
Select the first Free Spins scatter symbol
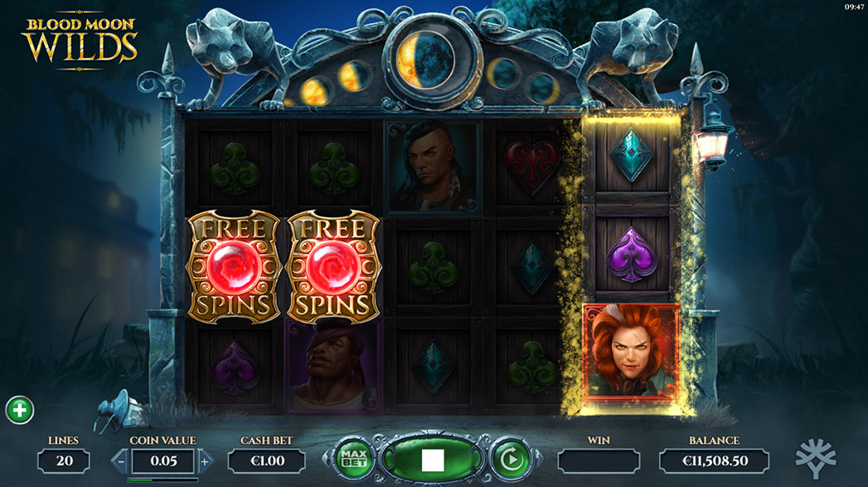pos(234,266)
